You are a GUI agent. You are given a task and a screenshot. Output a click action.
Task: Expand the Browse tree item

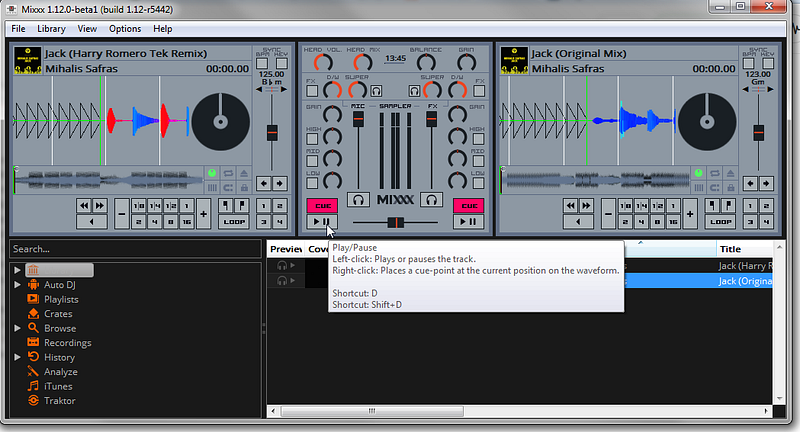pos(17,328)
